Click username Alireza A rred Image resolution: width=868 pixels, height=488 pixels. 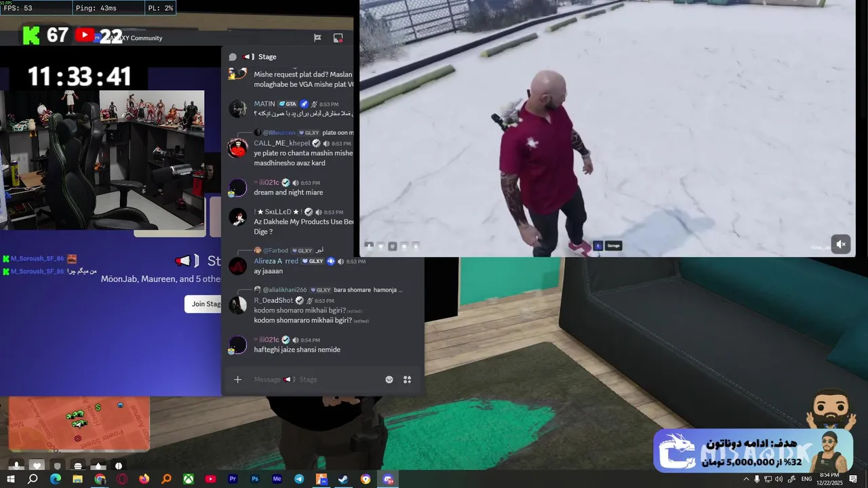click(276, 261)
